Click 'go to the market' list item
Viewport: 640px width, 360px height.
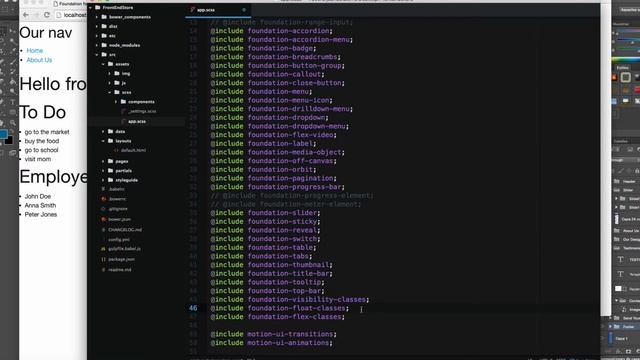pos(47,132)
